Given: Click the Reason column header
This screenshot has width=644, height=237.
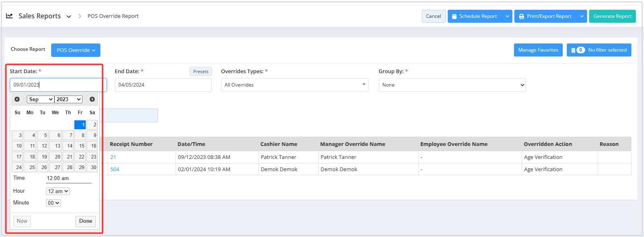Looking at the screenshot, I should click(609, 144).
